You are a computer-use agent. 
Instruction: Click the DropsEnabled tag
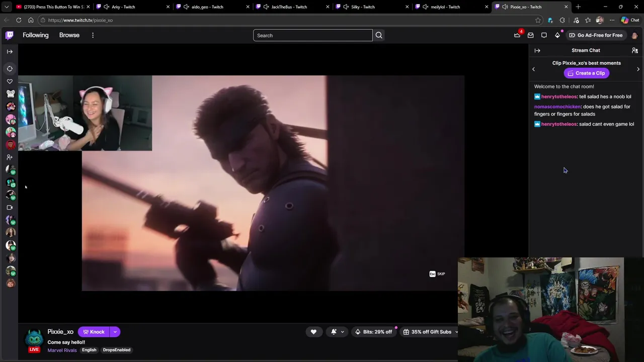click(x=117, y=350)
